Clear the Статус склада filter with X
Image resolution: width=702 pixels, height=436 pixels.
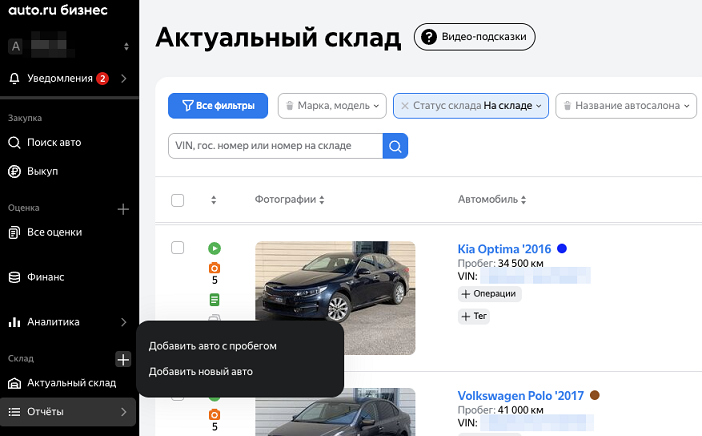pos(405,106)
